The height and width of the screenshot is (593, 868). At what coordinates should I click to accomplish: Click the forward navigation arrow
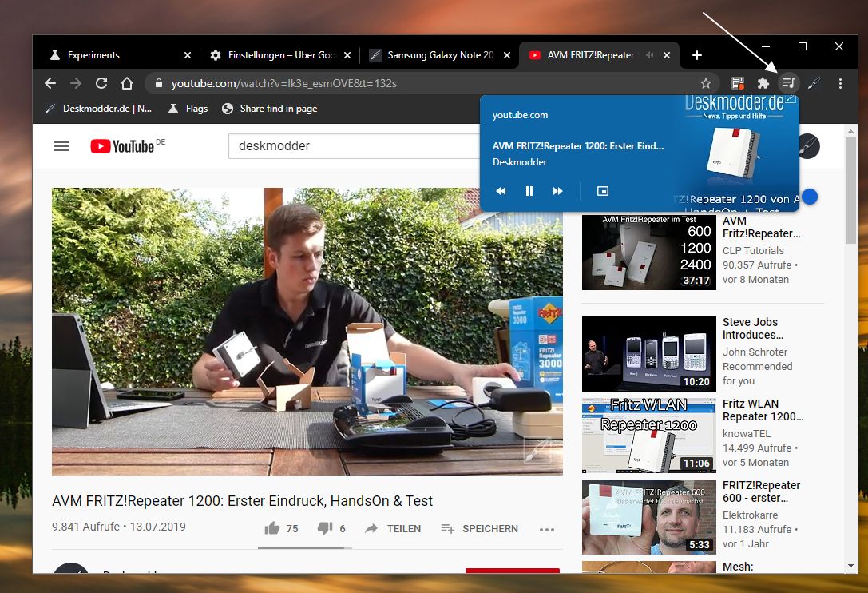pos(76,83)
